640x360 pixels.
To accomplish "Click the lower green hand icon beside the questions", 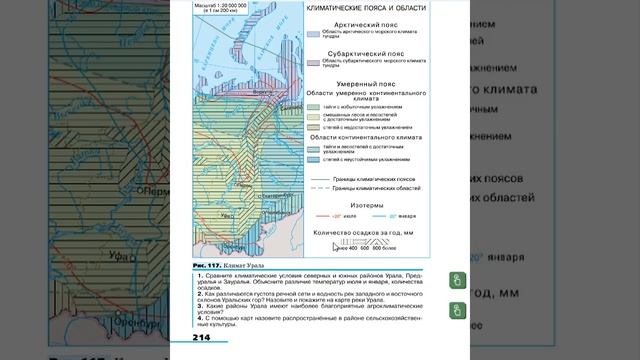I will 458,311.
